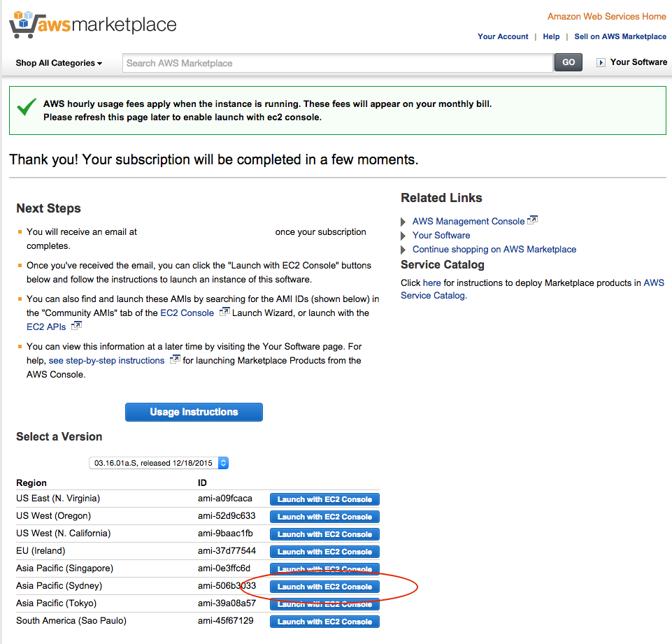Launch with EC2 Console for South America (Sao Paulo)
The height and width of the screenshot is (644, 672).
[x=324, y=622]
